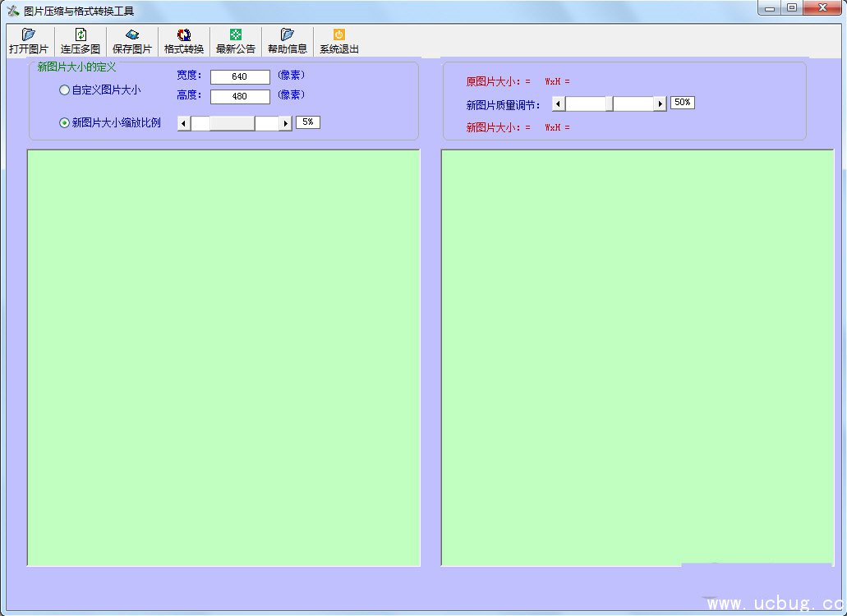Viewport: 847px width, 616px height.
Task: Maximize the application window
Action: pyautogui.click(x=791, y=7)
